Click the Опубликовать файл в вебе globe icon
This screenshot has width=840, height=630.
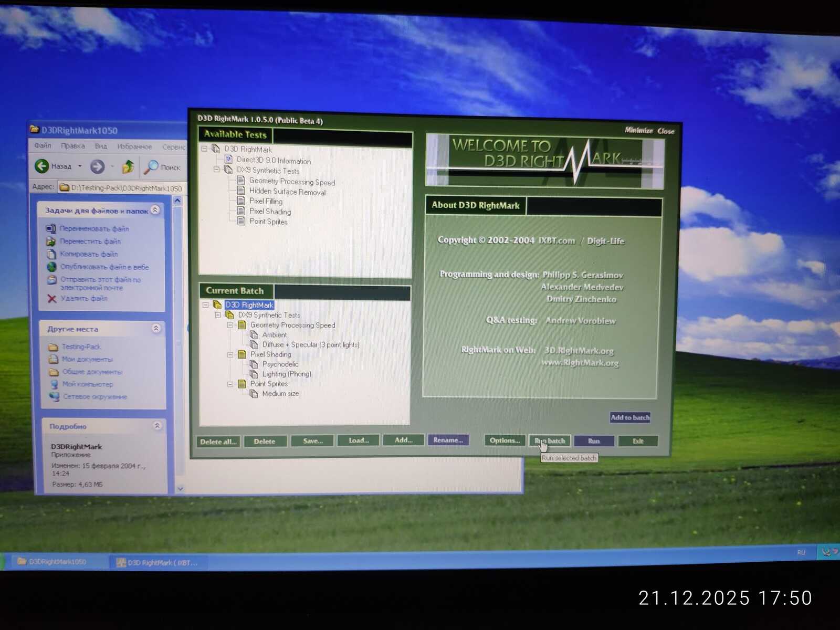[x=51, y=267]
